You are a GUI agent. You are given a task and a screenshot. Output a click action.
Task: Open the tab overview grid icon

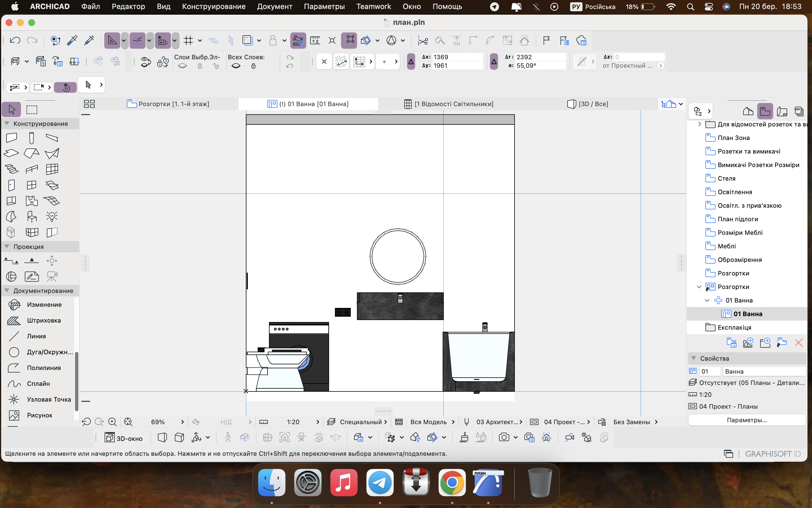(x=89, y=104)
